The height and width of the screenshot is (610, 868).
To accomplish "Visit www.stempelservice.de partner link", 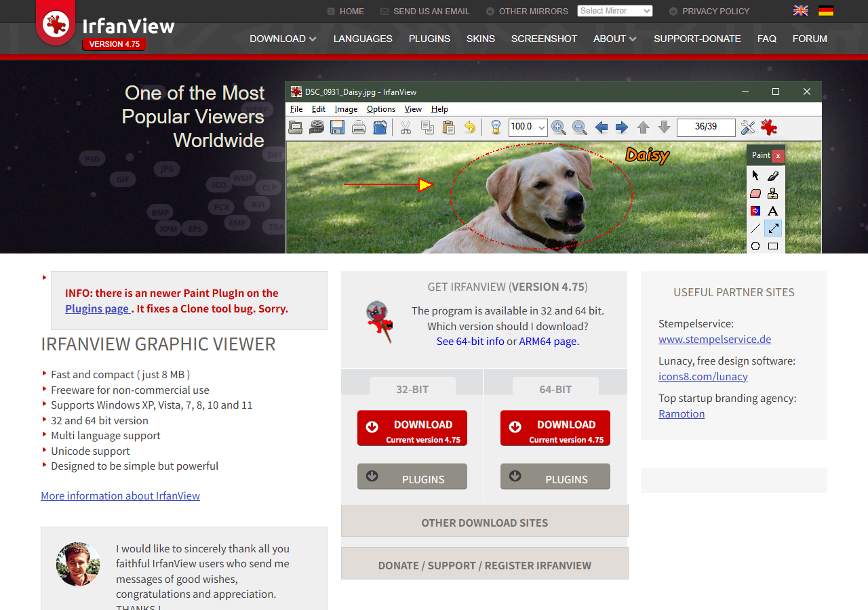I will click(x=715, y=339).
